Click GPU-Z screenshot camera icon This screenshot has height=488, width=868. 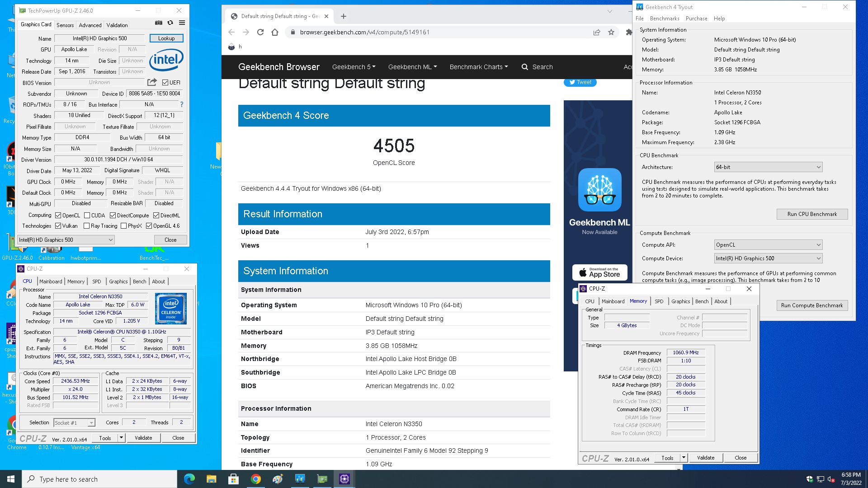[x=159, y=23]
